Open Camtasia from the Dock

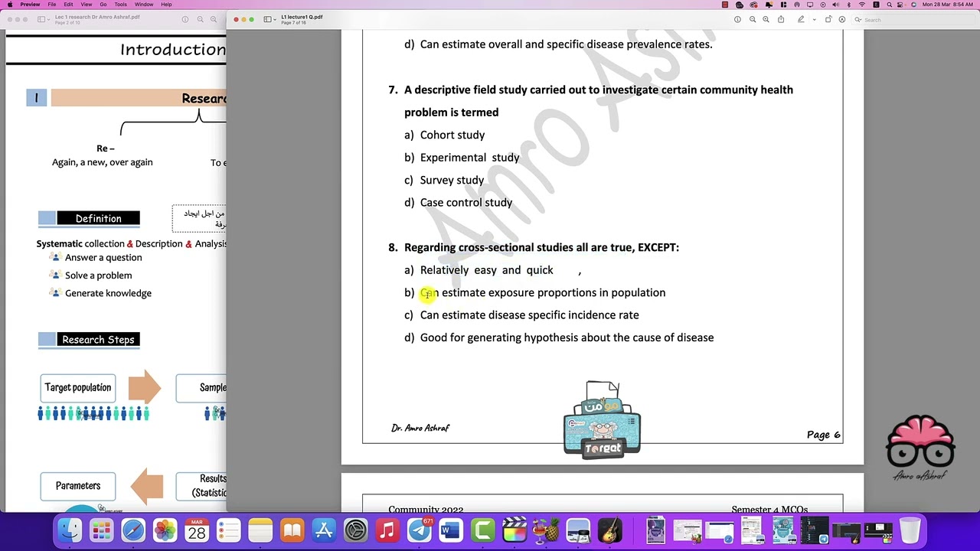(x=483, y=530)
